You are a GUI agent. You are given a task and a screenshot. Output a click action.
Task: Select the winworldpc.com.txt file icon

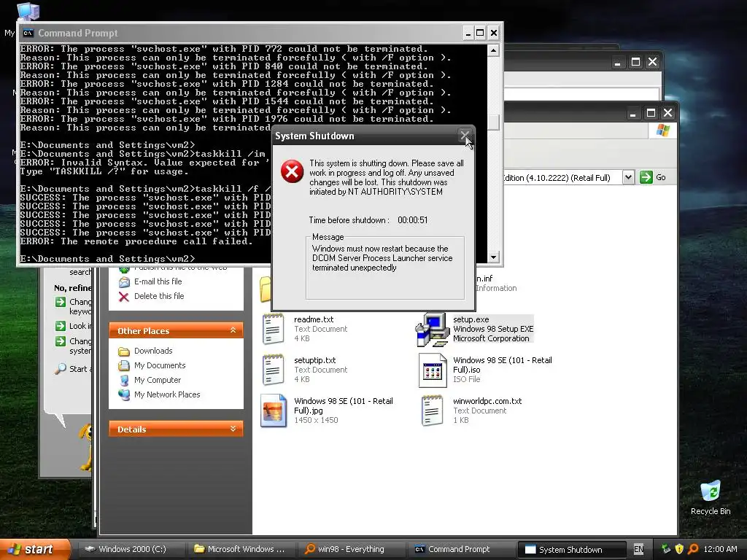point(432,411)
